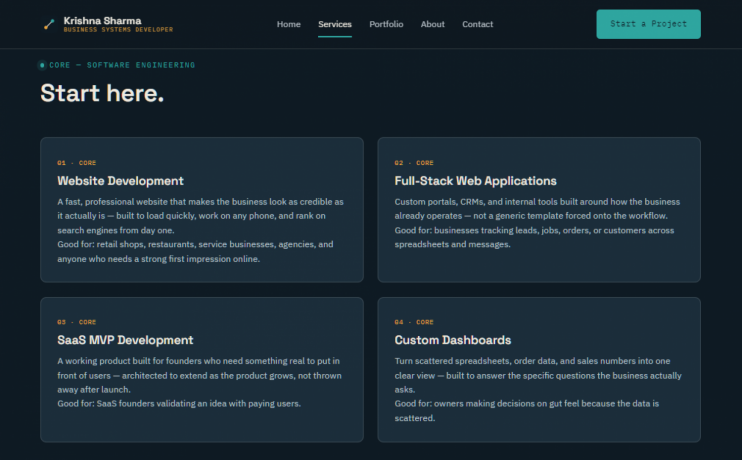742x460 pixels.
Task: Open the Website Development card title
Action: pos(120,181)
